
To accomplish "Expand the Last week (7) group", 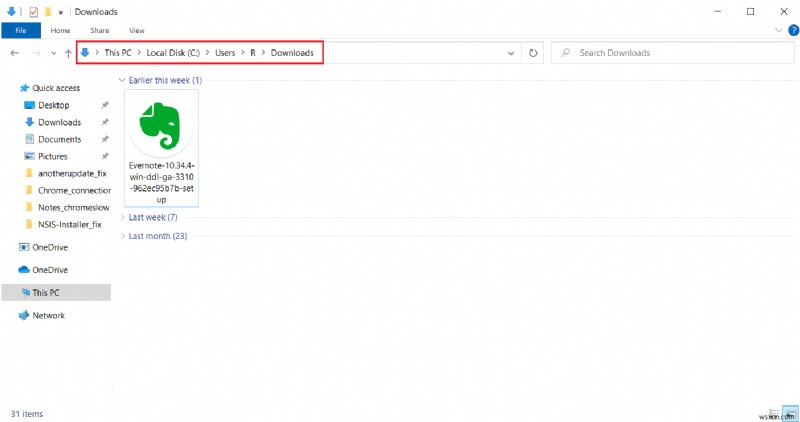I will pyautogui.click(x=122, y=217).
